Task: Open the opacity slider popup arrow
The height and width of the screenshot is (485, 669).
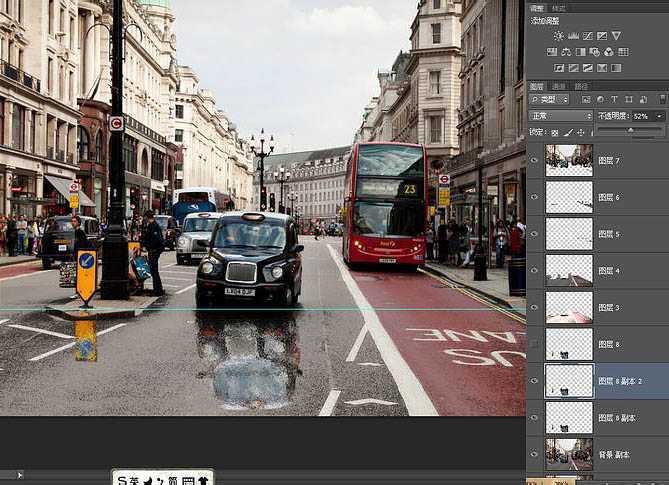Action: [x=660, y=116]
